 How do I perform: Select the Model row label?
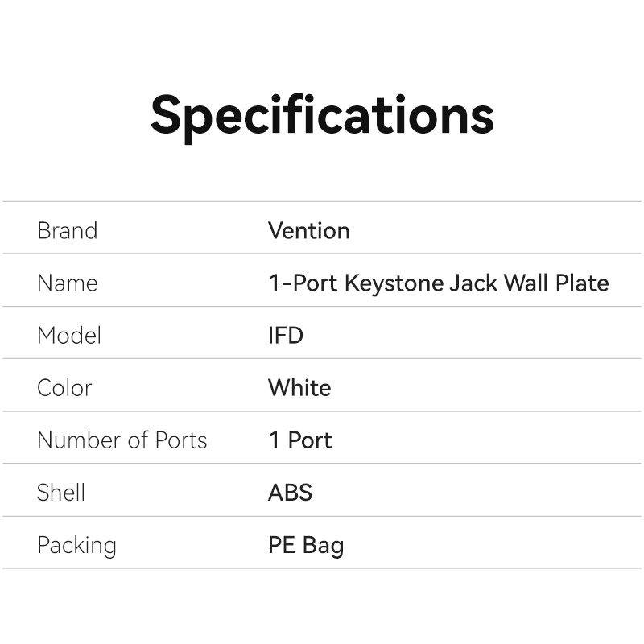tap(69, 336)
